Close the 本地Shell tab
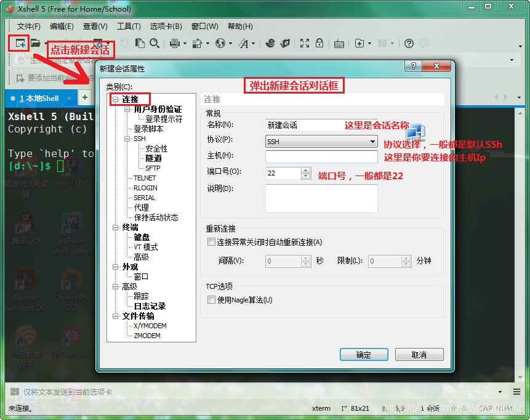Screen dimensions: 530x420 point(69,99)
